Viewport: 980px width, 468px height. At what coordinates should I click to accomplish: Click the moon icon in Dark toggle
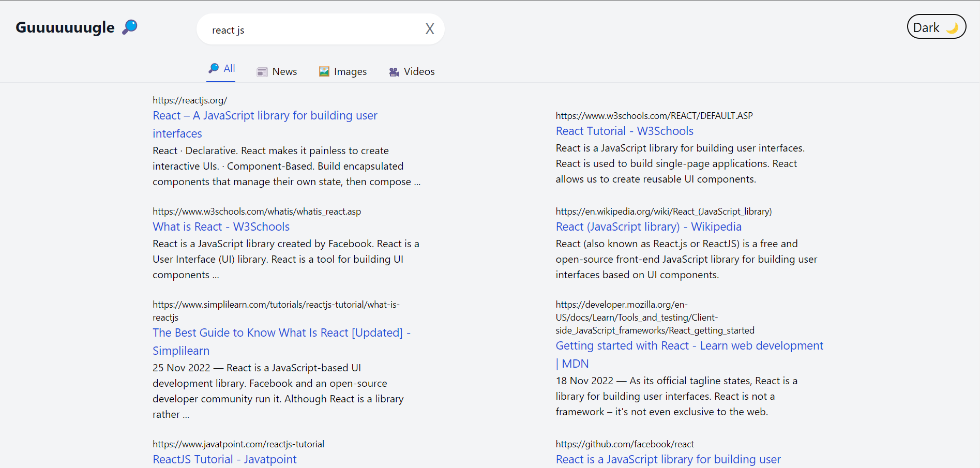tap(952, 28)
